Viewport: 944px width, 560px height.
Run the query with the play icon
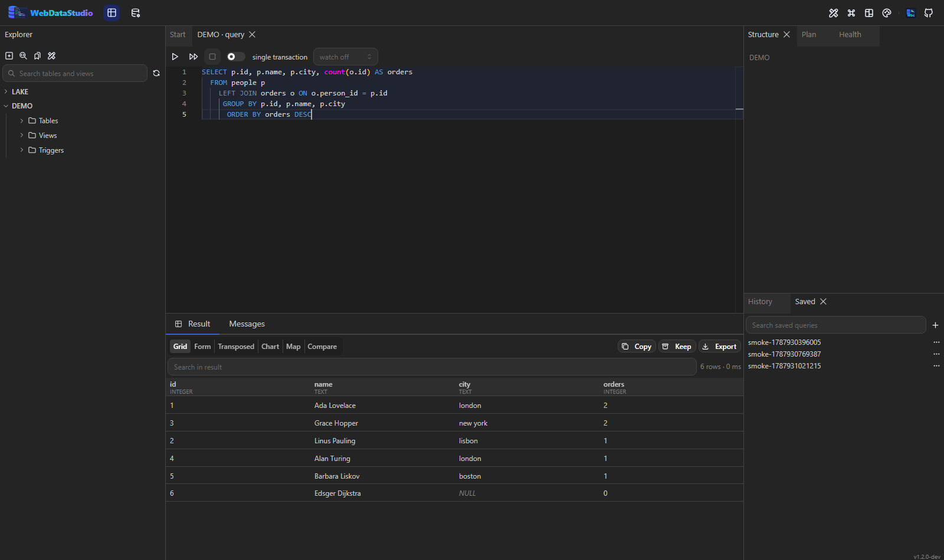pyautogui.click(x=175, y=57)
